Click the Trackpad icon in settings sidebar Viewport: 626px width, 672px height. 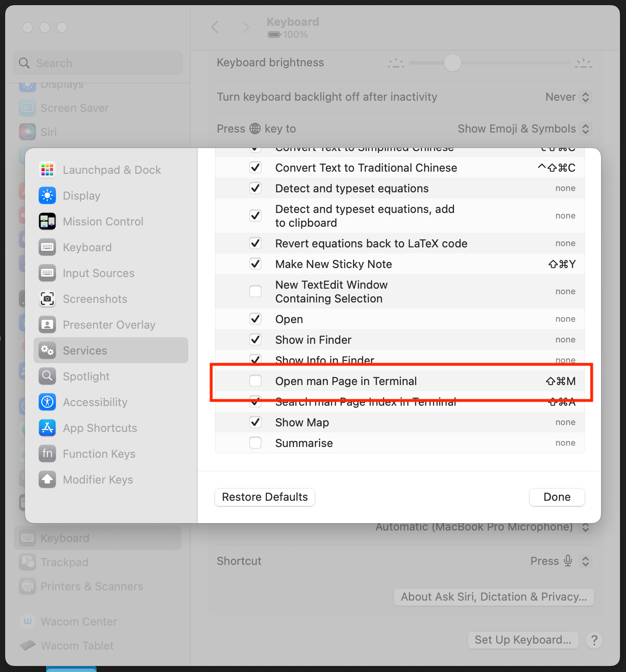[x=28, y=562]
